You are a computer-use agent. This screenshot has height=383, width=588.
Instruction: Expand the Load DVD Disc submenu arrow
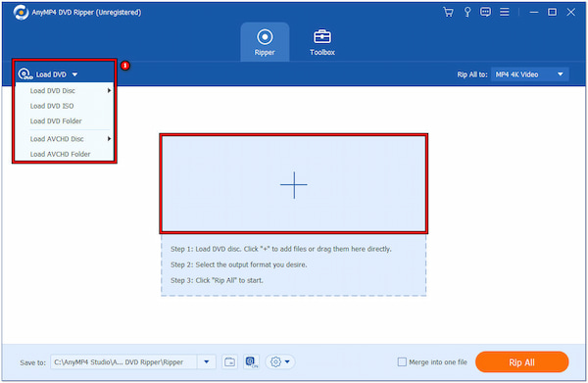109,90
